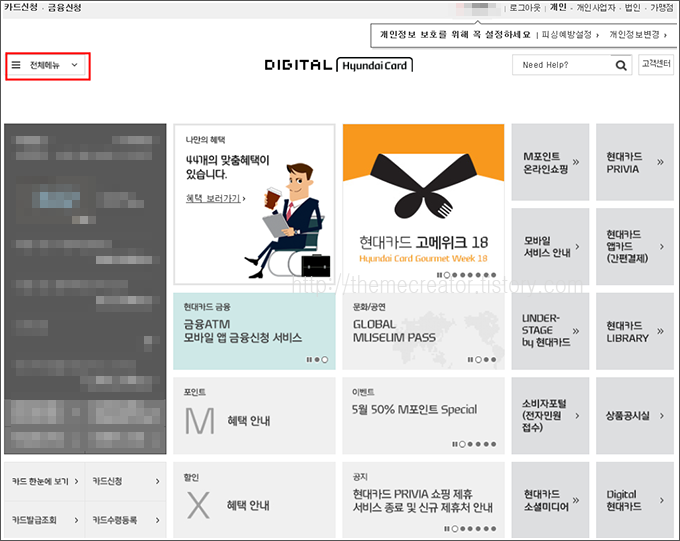The width and height of the screenshot is (680, 541).
Task: Open the 전체메뉴 hamburger menu icon
Action: coord(16,65)
